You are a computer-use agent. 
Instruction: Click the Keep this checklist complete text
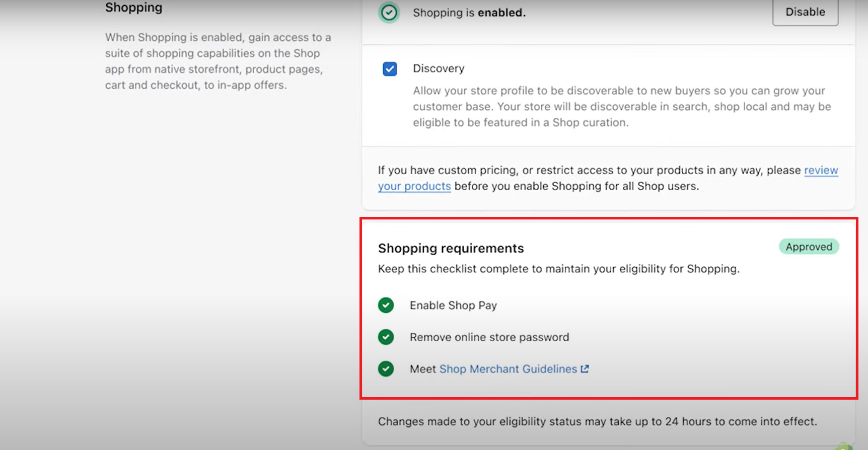[559, 269]
